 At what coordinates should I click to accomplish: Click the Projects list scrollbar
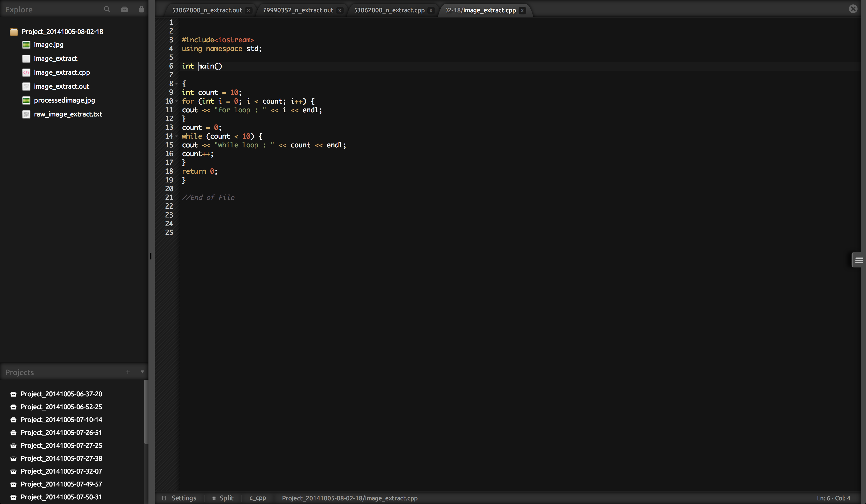coord(146,412)
